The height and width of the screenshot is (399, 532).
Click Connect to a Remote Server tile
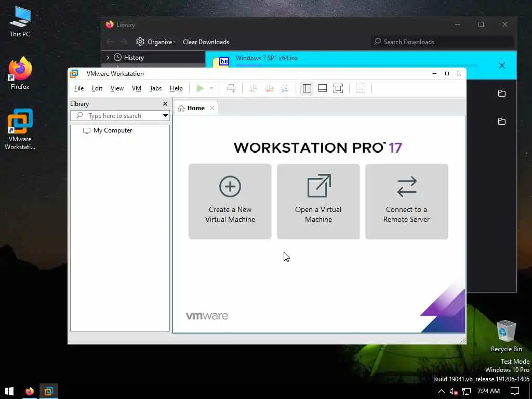click(406, 202)
